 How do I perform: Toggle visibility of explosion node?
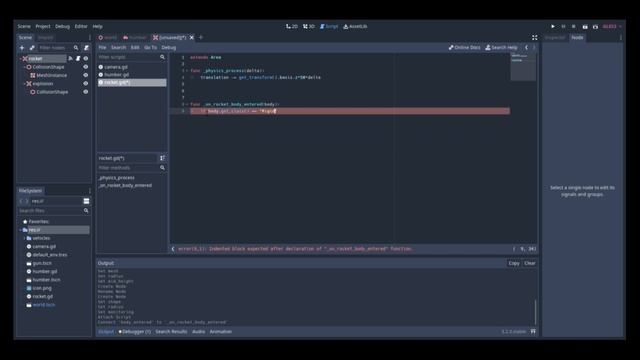(x=86, y=83)
